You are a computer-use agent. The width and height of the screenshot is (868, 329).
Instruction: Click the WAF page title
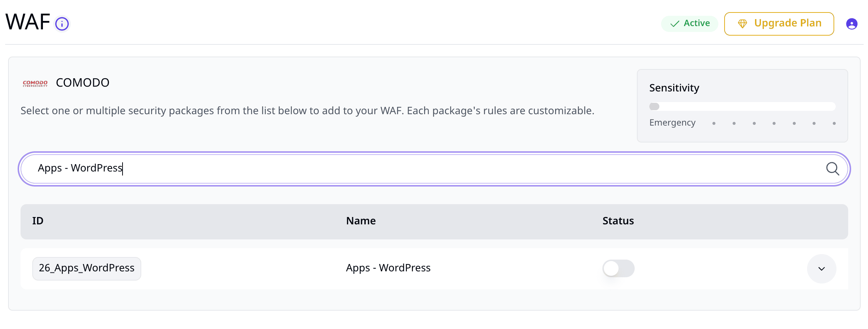[x=28, y=22]
